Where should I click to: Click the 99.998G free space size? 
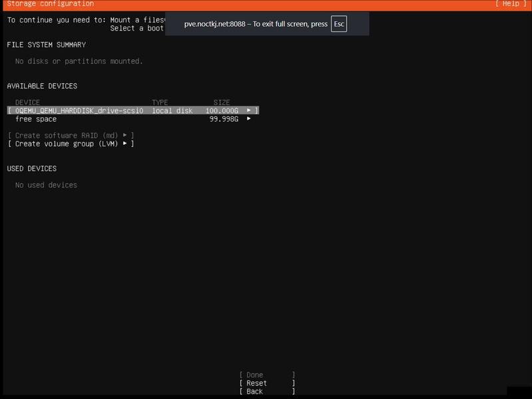click(224, 119)
